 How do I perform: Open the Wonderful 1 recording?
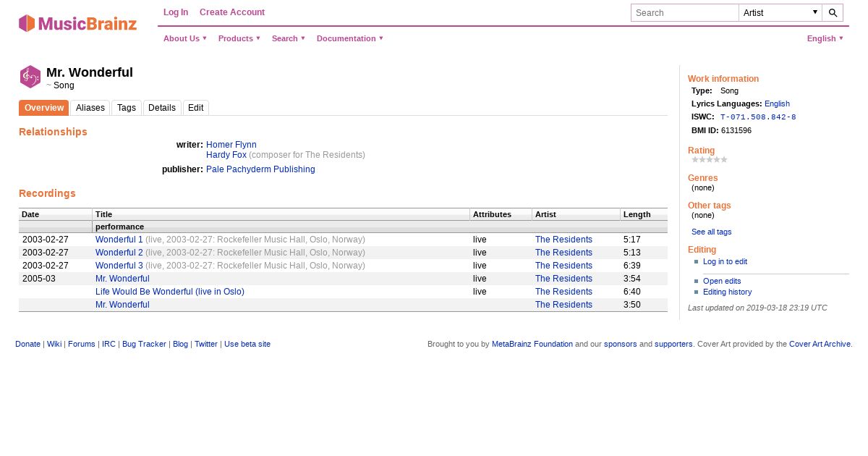point(119,240)
